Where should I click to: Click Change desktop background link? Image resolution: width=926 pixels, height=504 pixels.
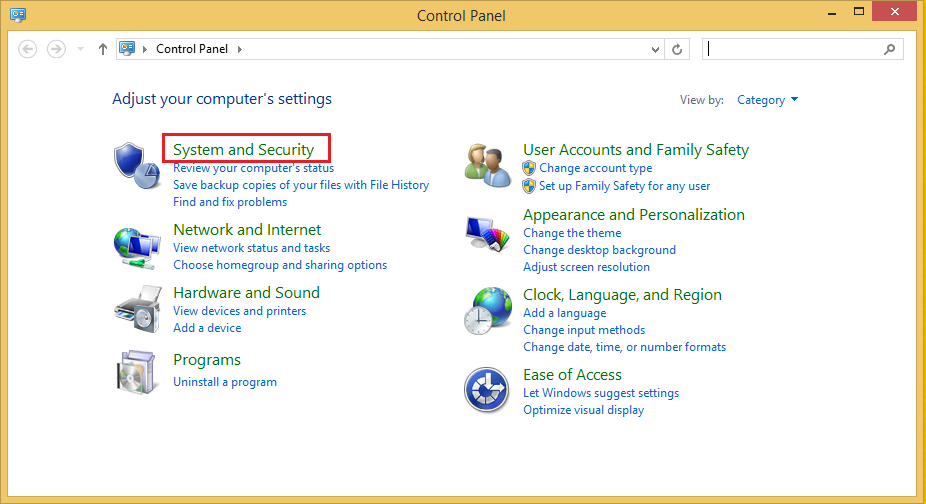[599, 250]
